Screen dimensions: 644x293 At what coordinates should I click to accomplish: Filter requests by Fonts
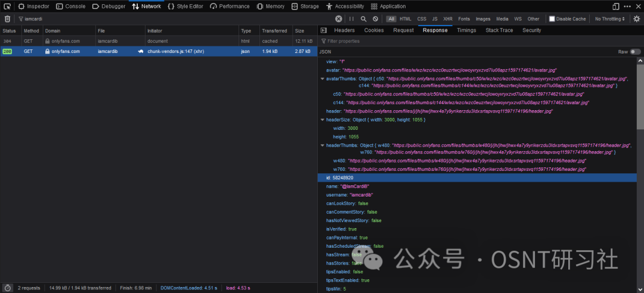(x=464, y=19)
